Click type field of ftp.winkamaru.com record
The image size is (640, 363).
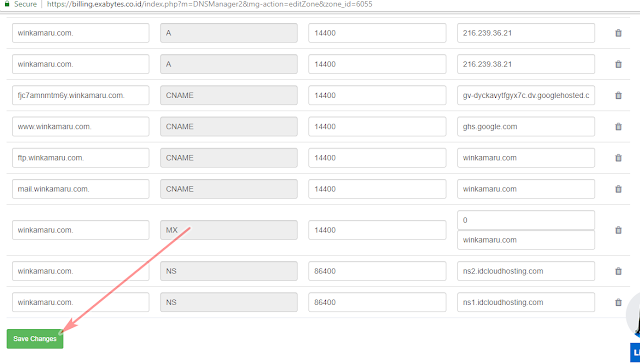[x=229, y=158]
